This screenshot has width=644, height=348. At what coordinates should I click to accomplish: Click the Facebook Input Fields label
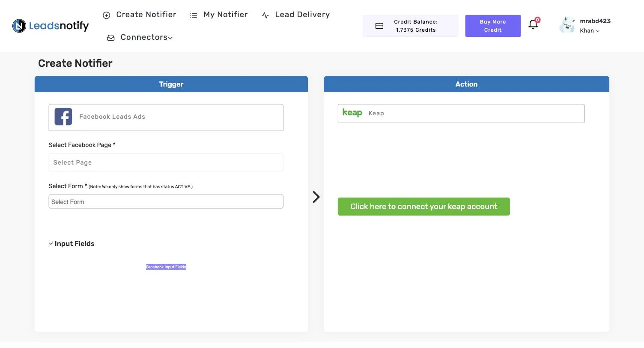166,267
